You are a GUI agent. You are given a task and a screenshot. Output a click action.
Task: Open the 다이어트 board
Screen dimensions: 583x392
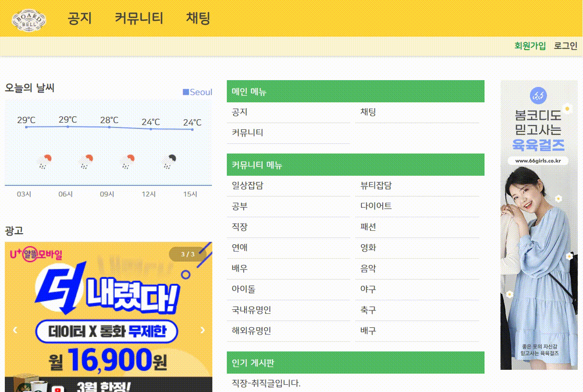[x=417, y=207]
